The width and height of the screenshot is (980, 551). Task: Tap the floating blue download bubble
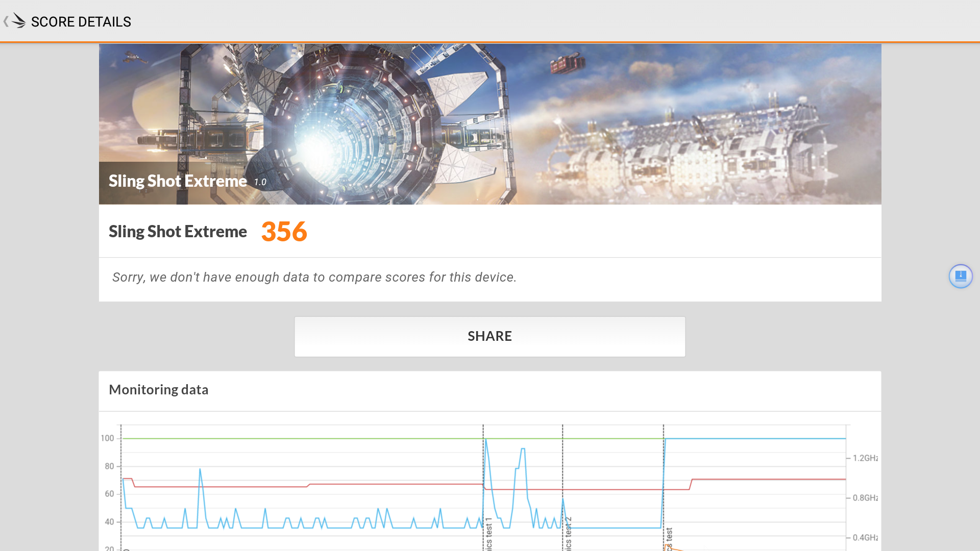coord(960,276)
